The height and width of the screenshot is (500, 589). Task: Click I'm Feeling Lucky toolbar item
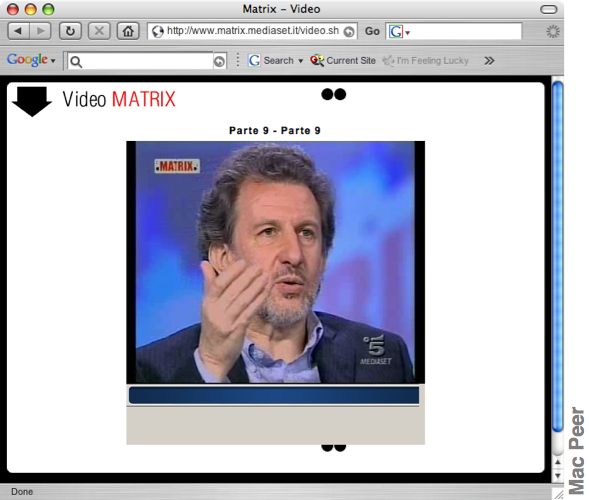click(x=426, y=60)
